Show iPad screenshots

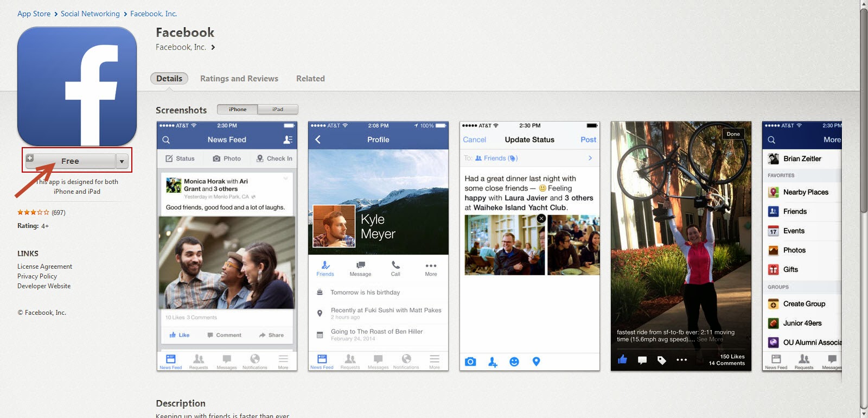point(278,109)
